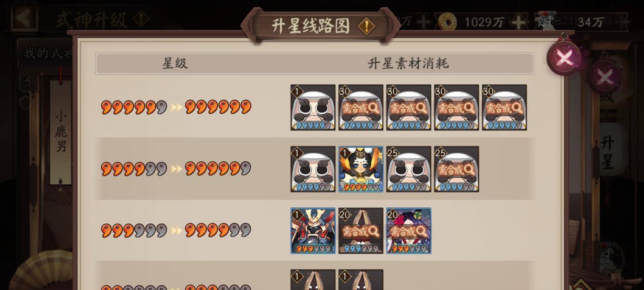
Task: Click the info icon beside 式神升级
Action: pyautogui.click(x=142, y=19)
